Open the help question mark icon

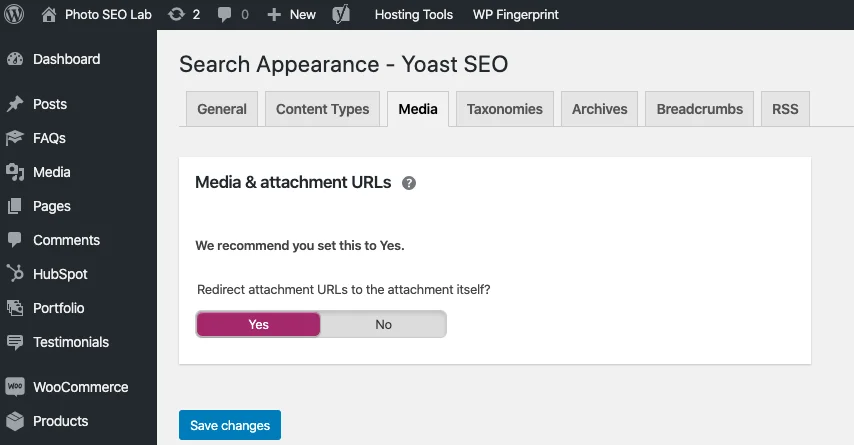tap(409, 183)
